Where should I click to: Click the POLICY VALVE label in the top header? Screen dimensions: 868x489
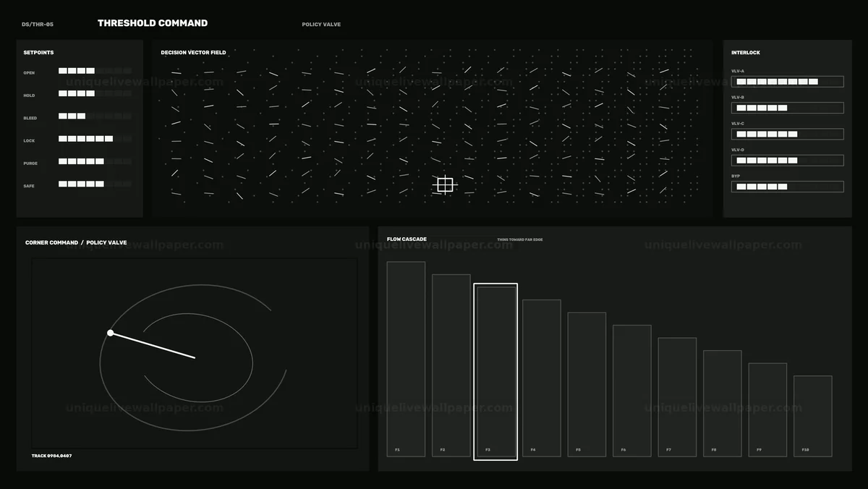coord(321,25)
